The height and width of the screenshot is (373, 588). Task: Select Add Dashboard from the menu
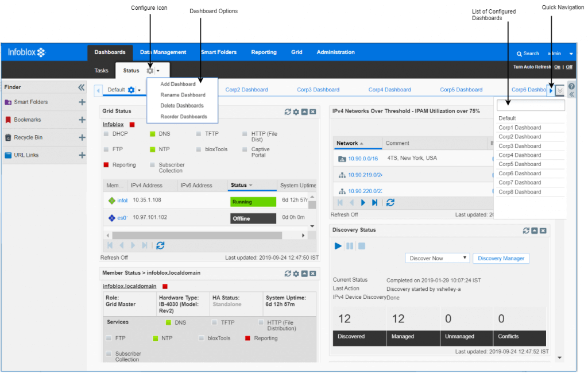pos(178,84)
